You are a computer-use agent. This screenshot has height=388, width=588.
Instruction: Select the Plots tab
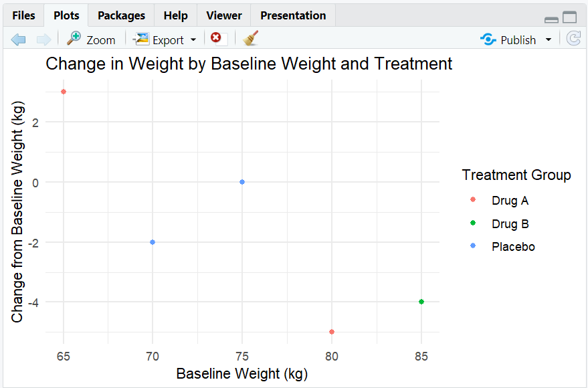66,15
